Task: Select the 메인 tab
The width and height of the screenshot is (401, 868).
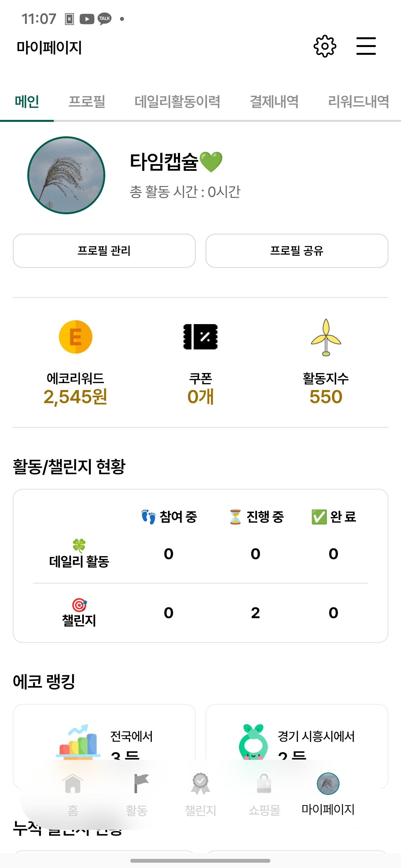Action: pyautogui.click(x=27, y=102)
